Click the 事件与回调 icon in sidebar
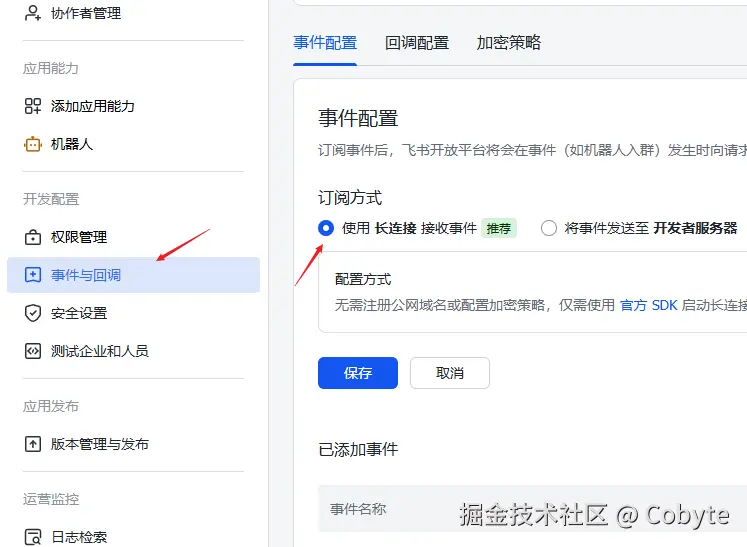This screenshot has height=547, width=747. click(x=32, y=275)
